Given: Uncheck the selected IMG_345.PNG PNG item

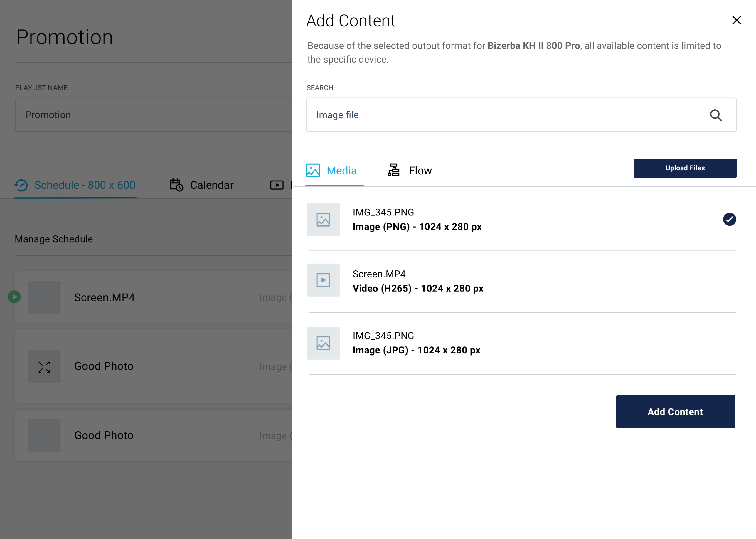Looking at the screenshot, I should [729, 219].
